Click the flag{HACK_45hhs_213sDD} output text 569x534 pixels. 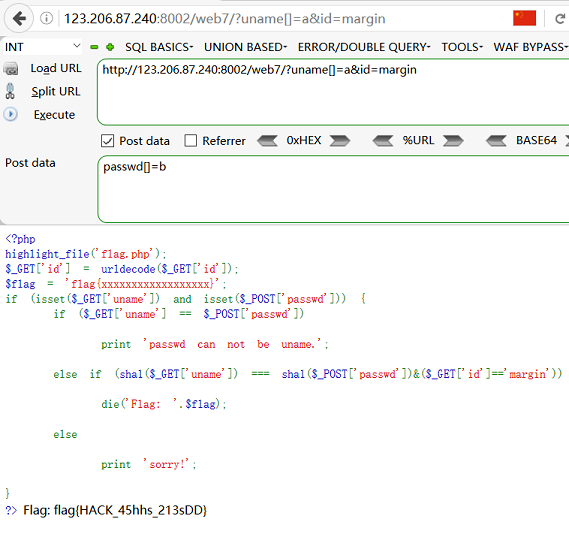(x=130, y=510)
